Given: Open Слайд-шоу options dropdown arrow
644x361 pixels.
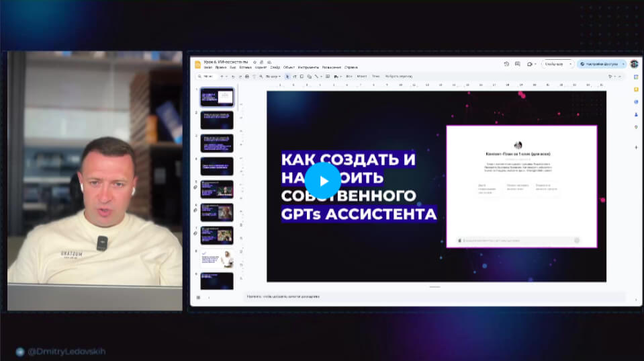Looking at the screenshot, I should pos(571,64).
